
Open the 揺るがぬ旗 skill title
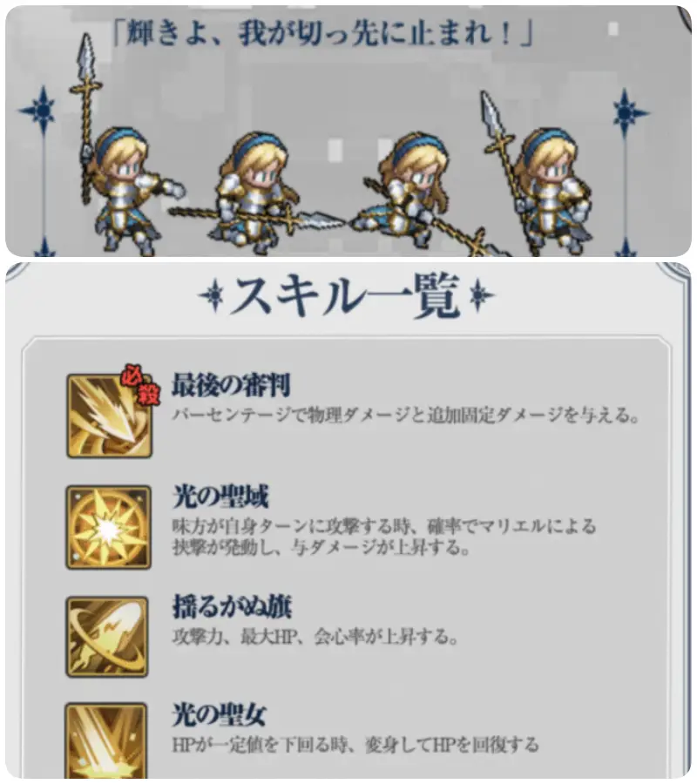[x=232, y=606]
